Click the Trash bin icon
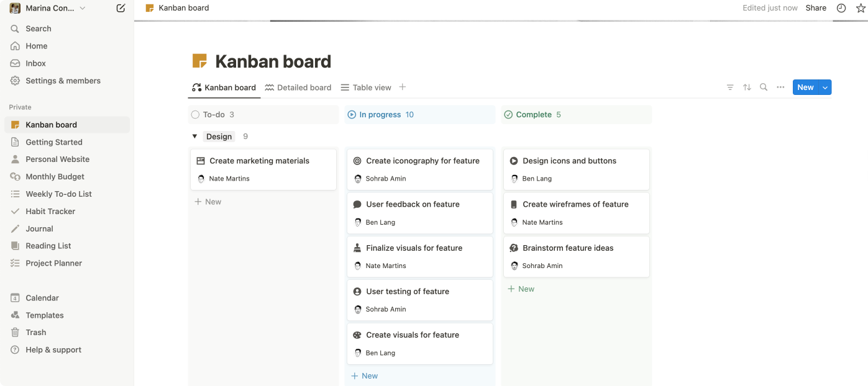868x386 pixels. 15,333
